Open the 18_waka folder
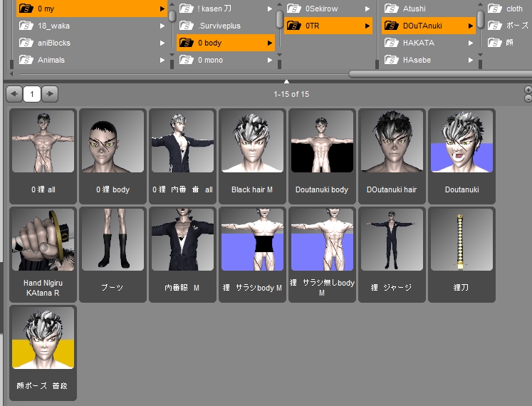 [x=92, y=26]
